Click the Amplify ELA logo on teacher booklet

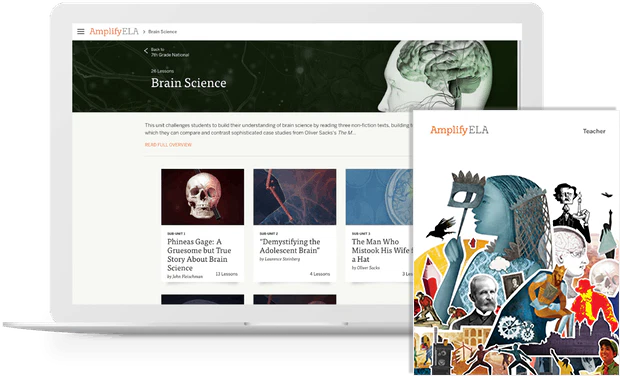point(459,130)
